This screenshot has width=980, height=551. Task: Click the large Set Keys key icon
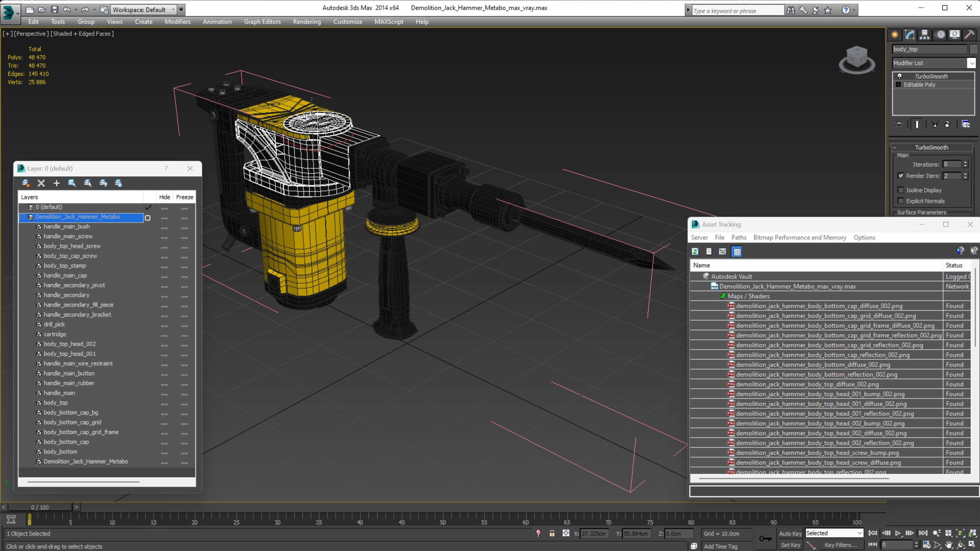(765, 538)
